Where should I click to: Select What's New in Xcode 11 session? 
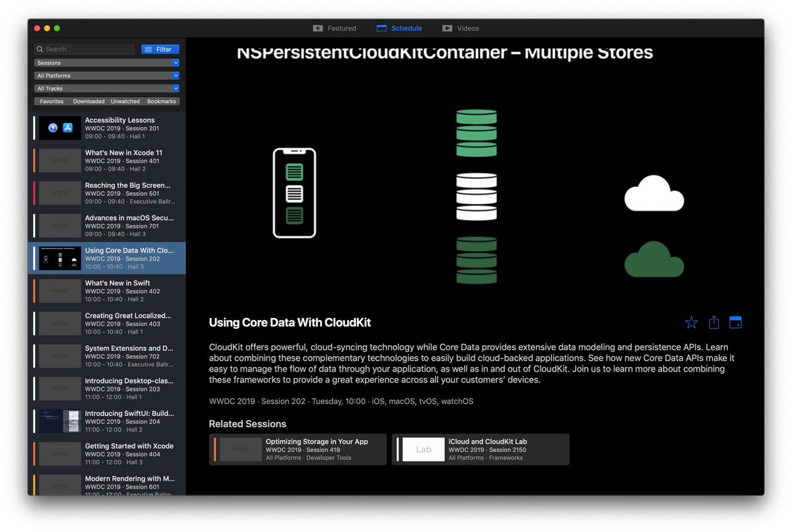tap(108, 160)
